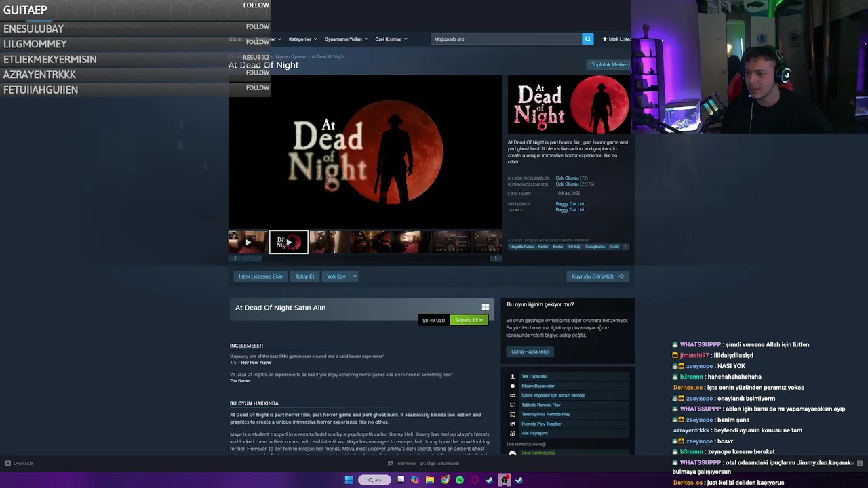
Task: Click the closed captions feature icon
Action: click(x=513, y=395)
